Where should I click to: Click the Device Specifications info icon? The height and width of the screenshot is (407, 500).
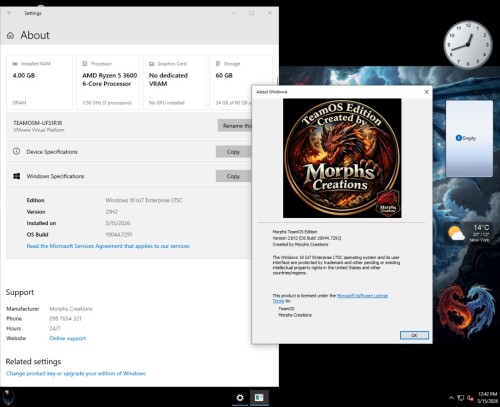[16, 151]
